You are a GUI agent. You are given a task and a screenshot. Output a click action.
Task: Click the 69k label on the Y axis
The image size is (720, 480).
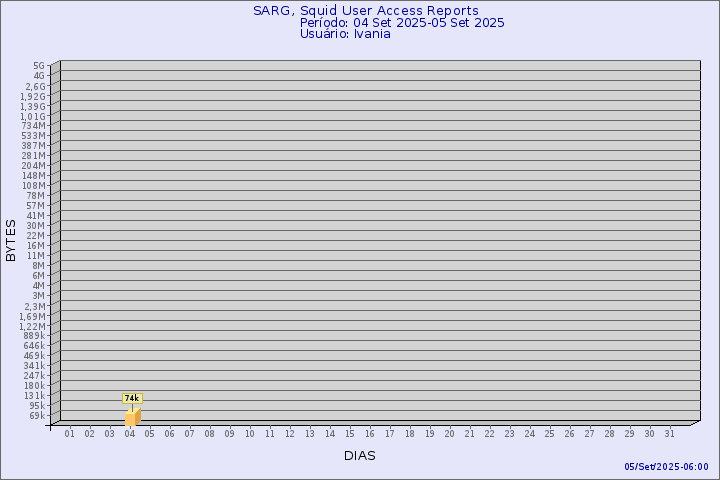point(37,416)
